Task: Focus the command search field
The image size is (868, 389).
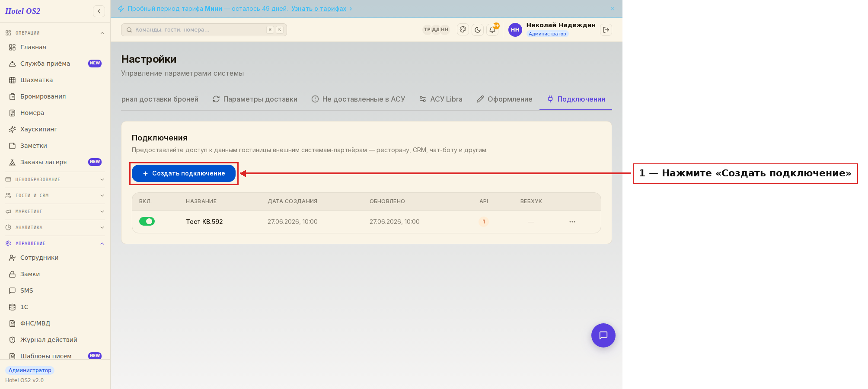Action: pos(204,30)
